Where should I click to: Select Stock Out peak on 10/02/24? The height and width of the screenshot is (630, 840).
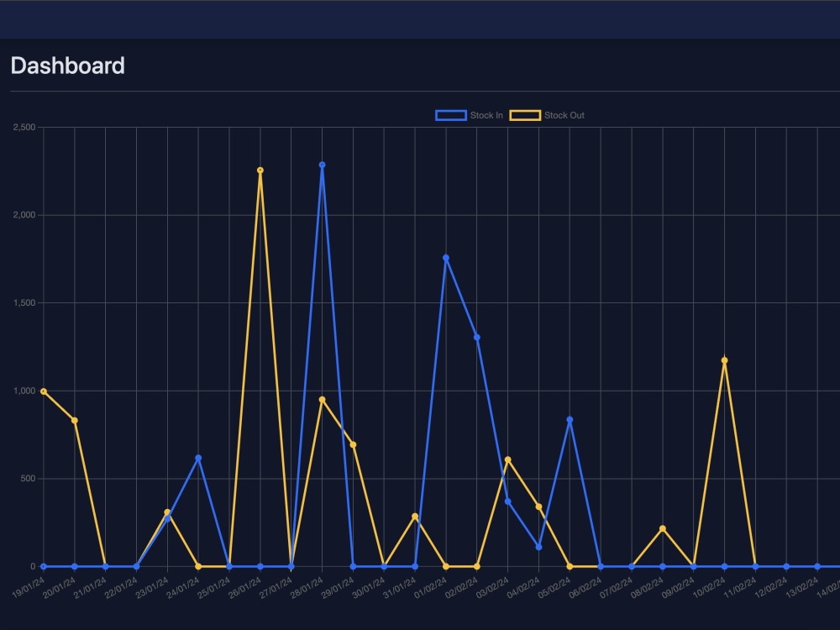724,360
